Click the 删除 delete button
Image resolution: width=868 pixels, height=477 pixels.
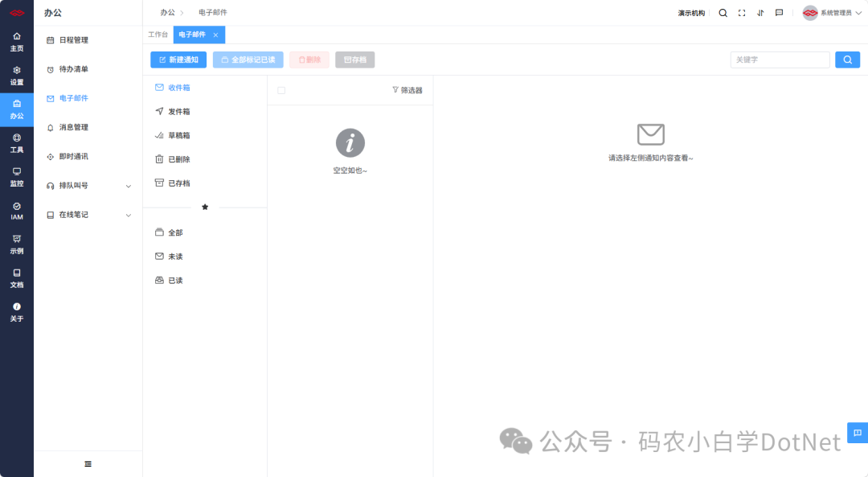(309, 60)
